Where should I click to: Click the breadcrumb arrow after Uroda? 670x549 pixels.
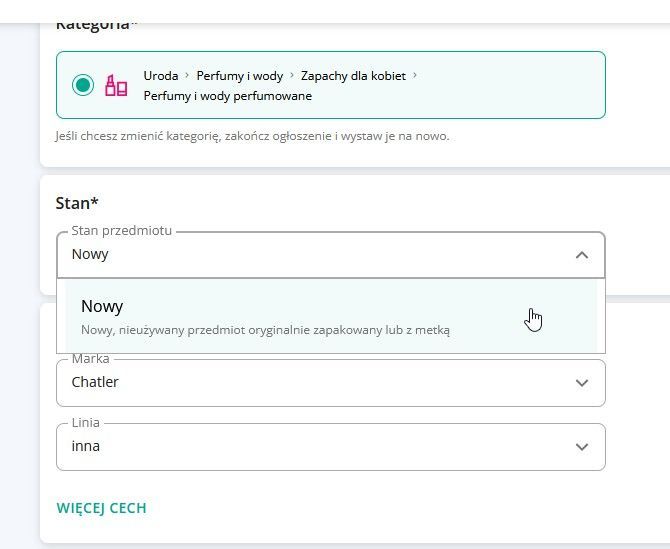tap(187, 75)
